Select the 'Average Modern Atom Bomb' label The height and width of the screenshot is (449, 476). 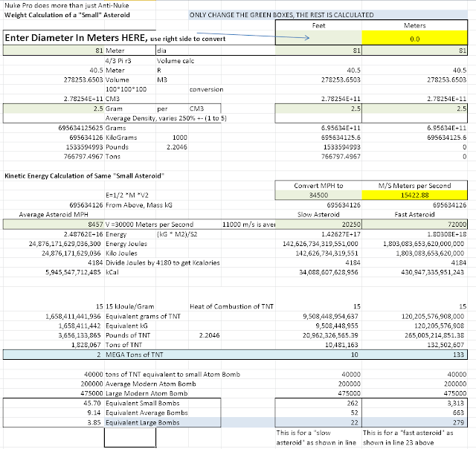coord(150,384)
